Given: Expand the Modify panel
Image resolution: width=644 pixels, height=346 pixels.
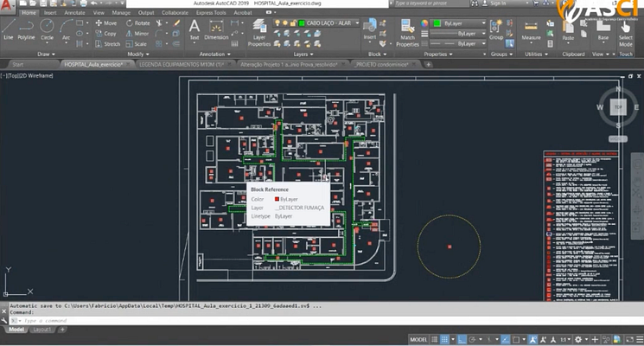Looking at the screenshot, I should [138, 54].
